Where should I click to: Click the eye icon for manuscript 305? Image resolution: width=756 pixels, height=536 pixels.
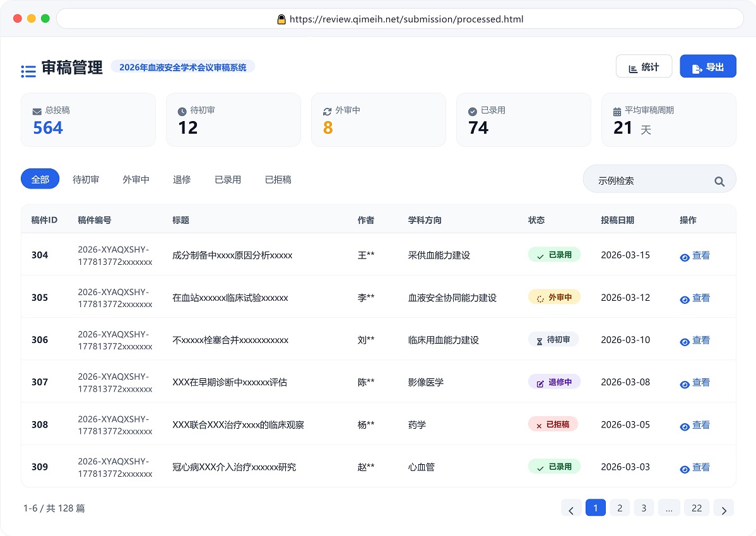[684, 300]
